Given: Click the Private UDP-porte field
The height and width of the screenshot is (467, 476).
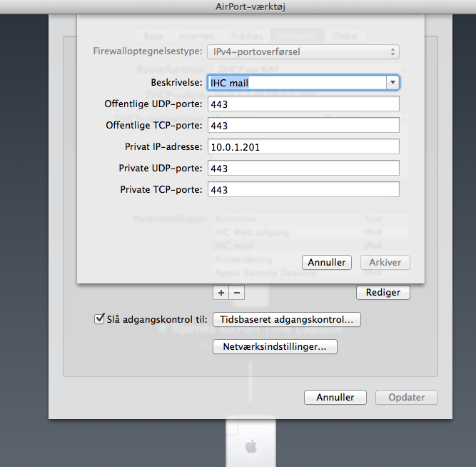Looking at the screenshot, I should point(303,168).
